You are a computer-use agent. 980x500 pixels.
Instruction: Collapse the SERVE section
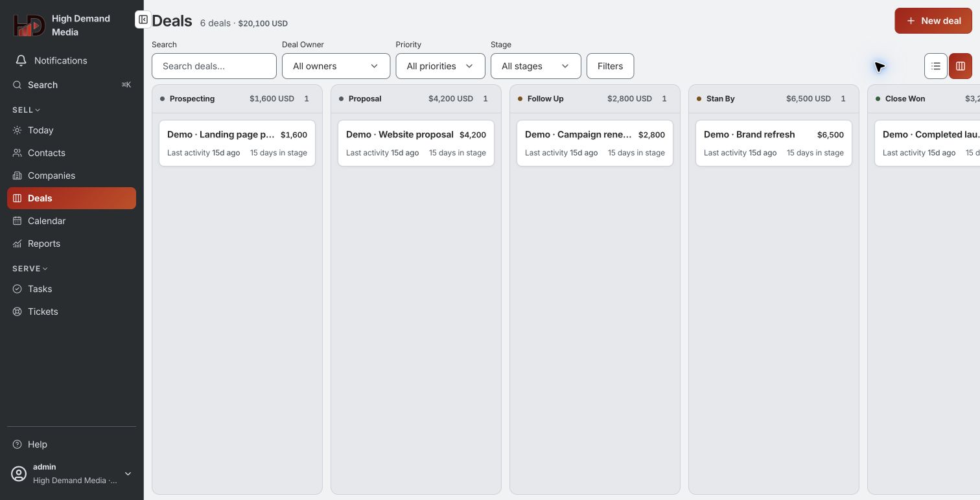(x=30, y=269)
